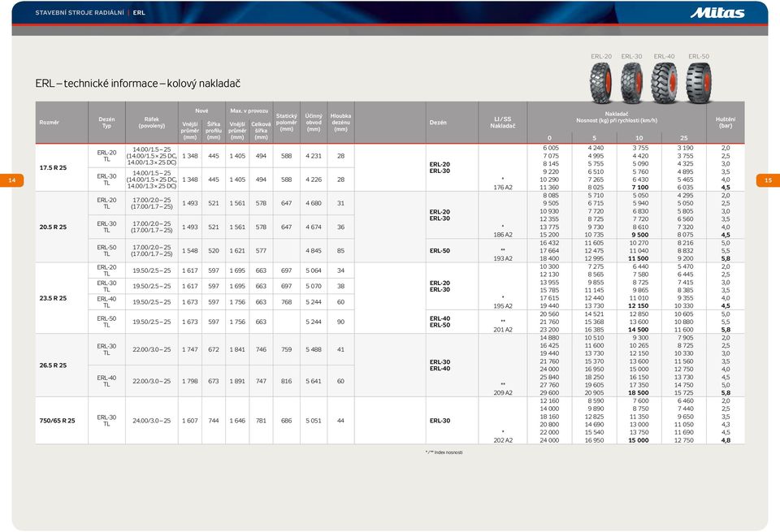Click the Mitas logo in header
This screenshot has height=532, width=780.
[717, 13]
